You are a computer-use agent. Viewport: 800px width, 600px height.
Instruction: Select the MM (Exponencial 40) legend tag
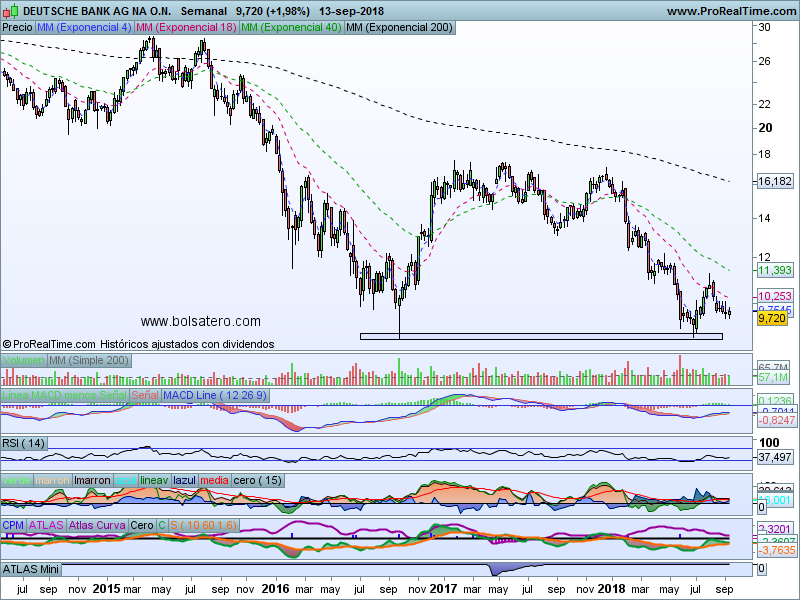(x=290, y=28)
